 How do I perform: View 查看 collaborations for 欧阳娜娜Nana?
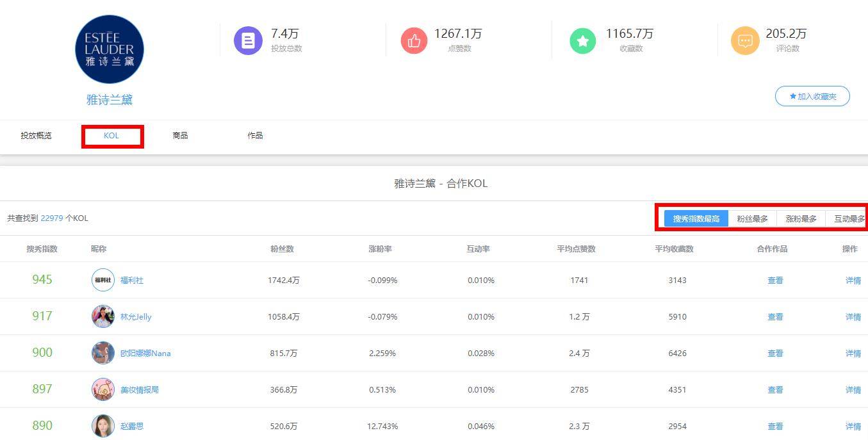coord(775,354)
